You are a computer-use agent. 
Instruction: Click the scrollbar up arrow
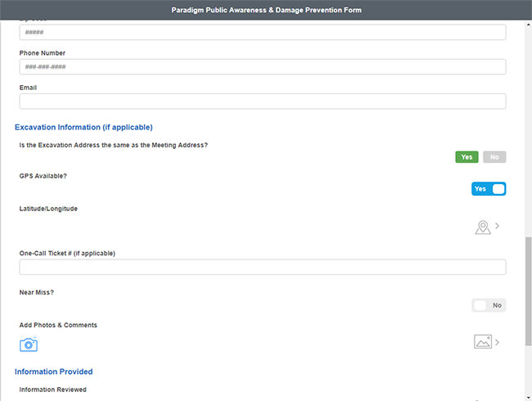pyautogui.click(x=528, y=25)
